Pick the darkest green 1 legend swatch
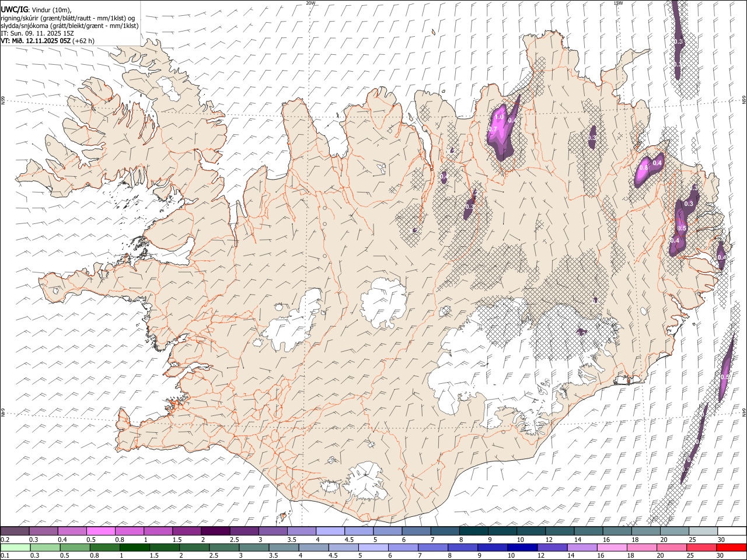 pyautogui.click(x=134, y=547)
